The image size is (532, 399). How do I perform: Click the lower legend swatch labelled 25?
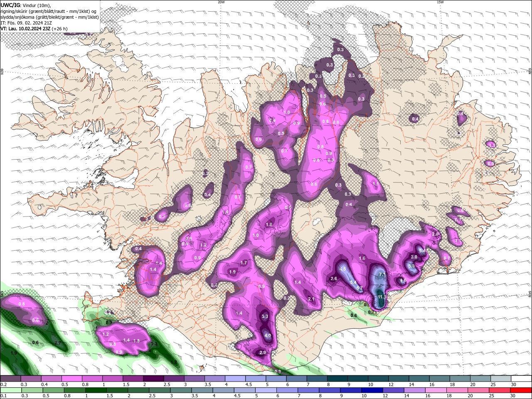coord(500,390)
